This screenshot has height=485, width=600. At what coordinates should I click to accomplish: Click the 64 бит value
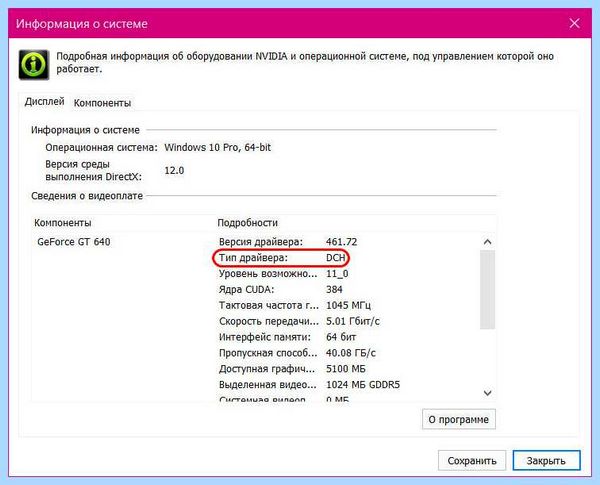[x=341, y=337]
